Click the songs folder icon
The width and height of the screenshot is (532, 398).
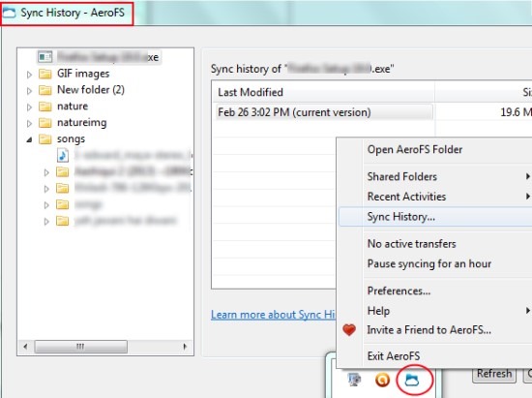coord(45,138)
